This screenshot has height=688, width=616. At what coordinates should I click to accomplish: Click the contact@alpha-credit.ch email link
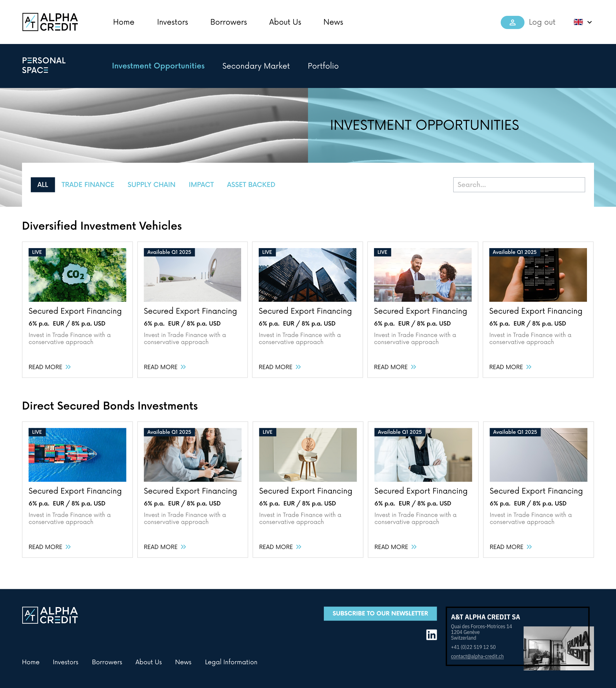pyautogui.click(x=477, y=657)
